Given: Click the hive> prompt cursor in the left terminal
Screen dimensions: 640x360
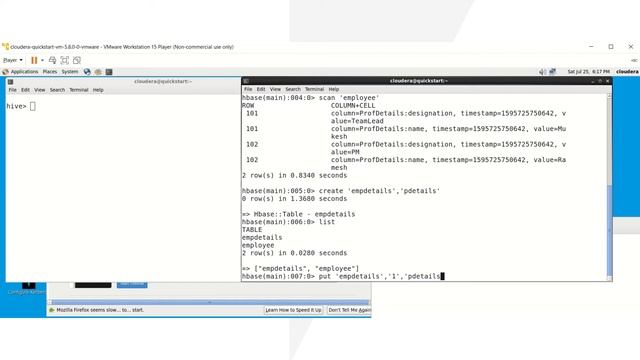Looking at the screenshot, I should (33, 106).
